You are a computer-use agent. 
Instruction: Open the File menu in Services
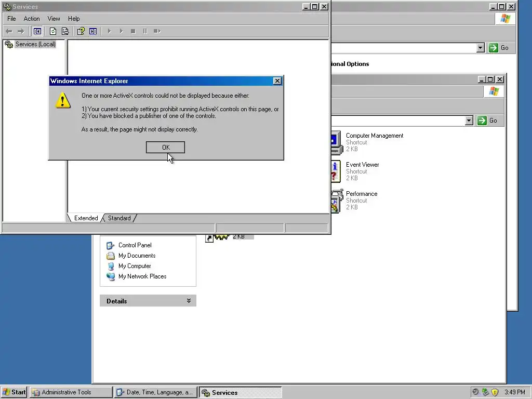[11, 19]
